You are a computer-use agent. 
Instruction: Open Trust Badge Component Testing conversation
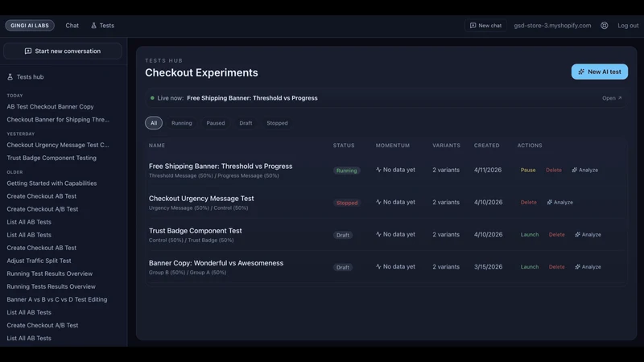(52, 158)
